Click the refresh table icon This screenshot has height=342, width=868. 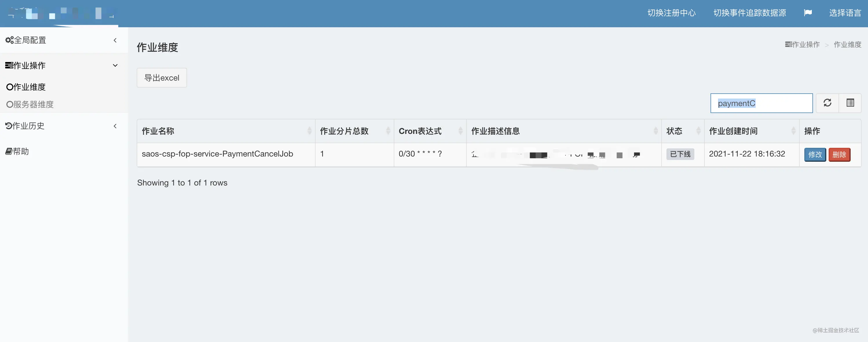(x=827, y=103)
